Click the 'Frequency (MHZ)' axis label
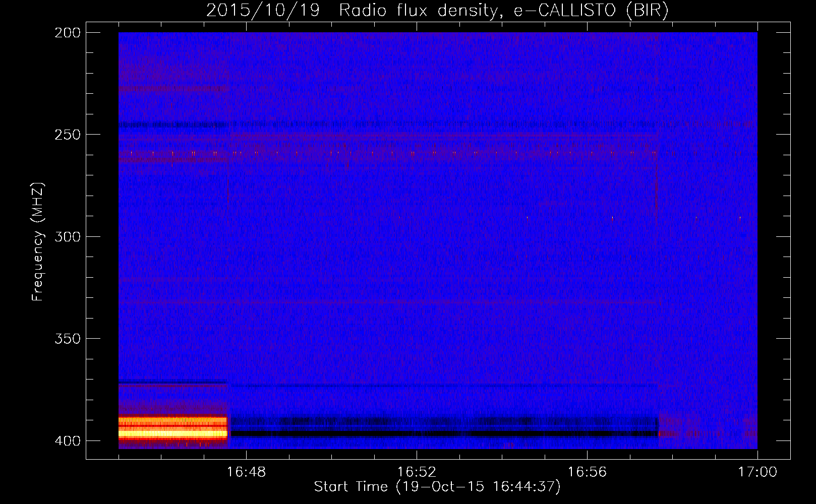 pyautogui.click(x=38, y=242)
